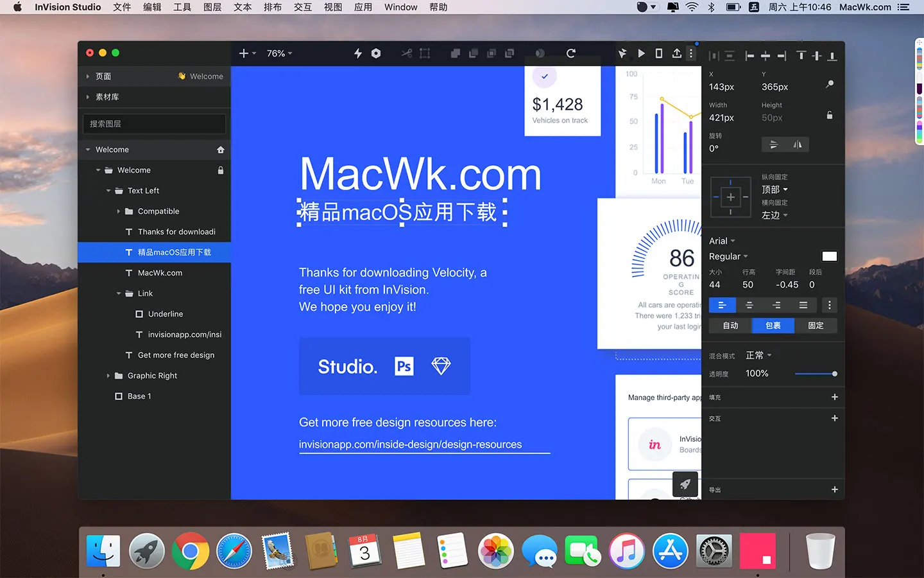The height and width of the screenshot is (578, 924).
Task: Select the 包裹 text sizing mode
Action: pos(773,326)
